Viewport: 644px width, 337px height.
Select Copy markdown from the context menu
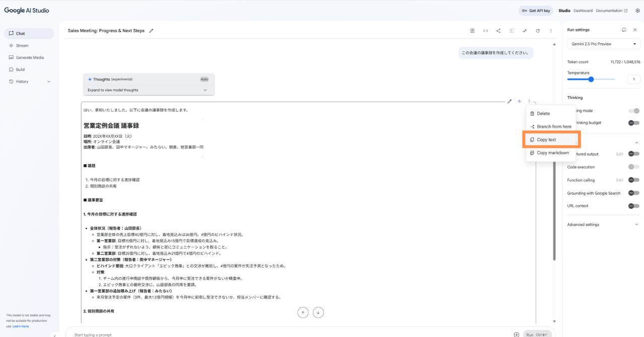pos(552,153)
